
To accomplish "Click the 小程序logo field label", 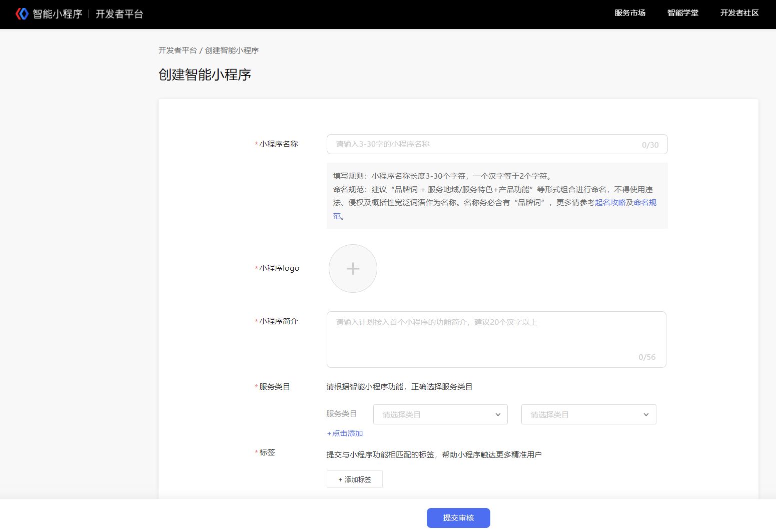I will point(279,268).
